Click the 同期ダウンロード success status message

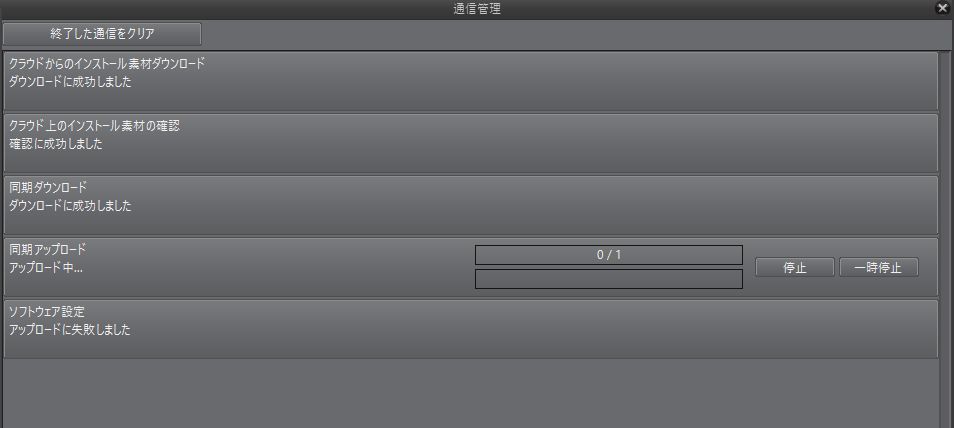point(70,206)
